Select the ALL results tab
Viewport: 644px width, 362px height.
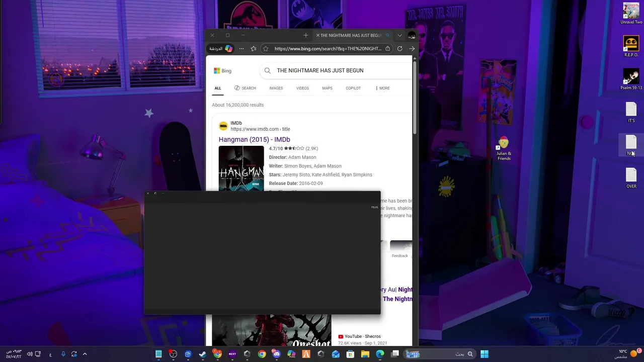tap(218, 88)
